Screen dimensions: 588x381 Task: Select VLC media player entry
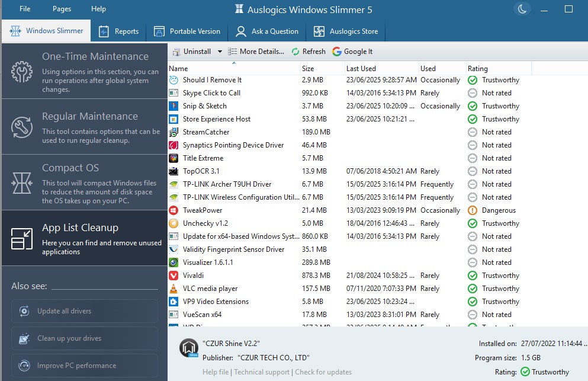point(210,289)
